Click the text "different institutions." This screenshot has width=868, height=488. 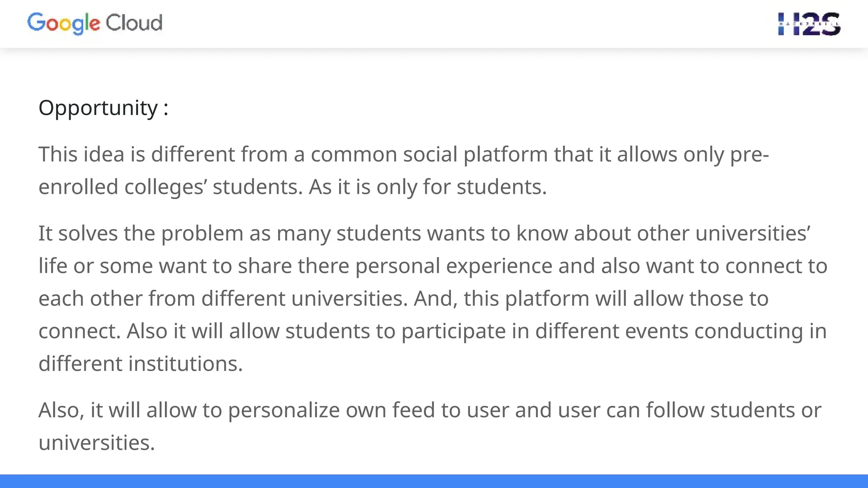[140, 364]
